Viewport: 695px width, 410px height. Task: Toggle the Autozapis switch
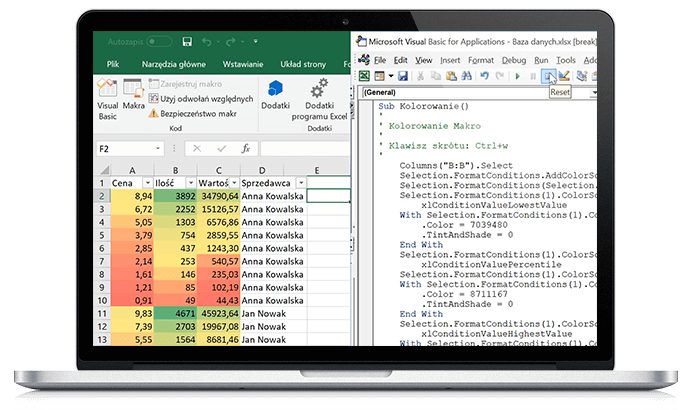coord(157,42)
